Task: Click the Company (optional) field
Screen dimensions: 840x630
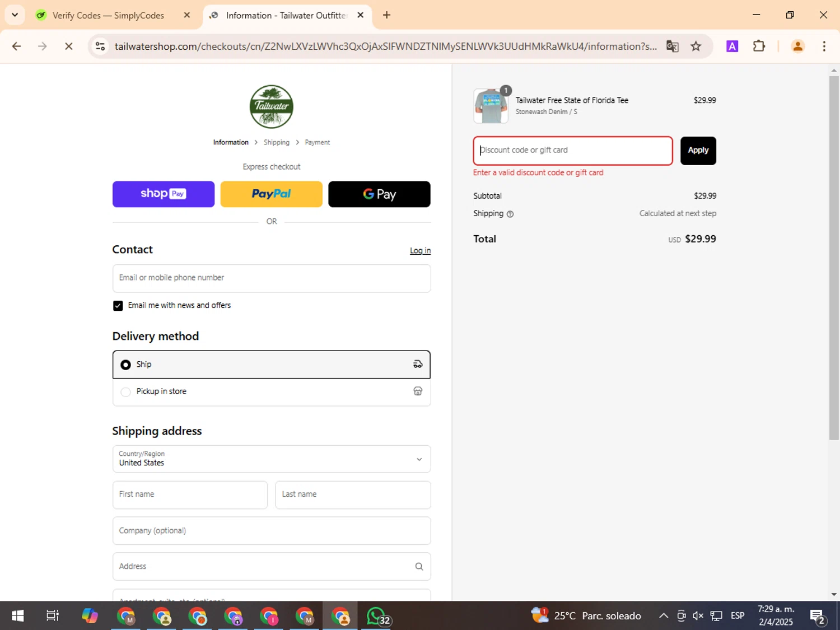Action: click(x=272, y=530)
